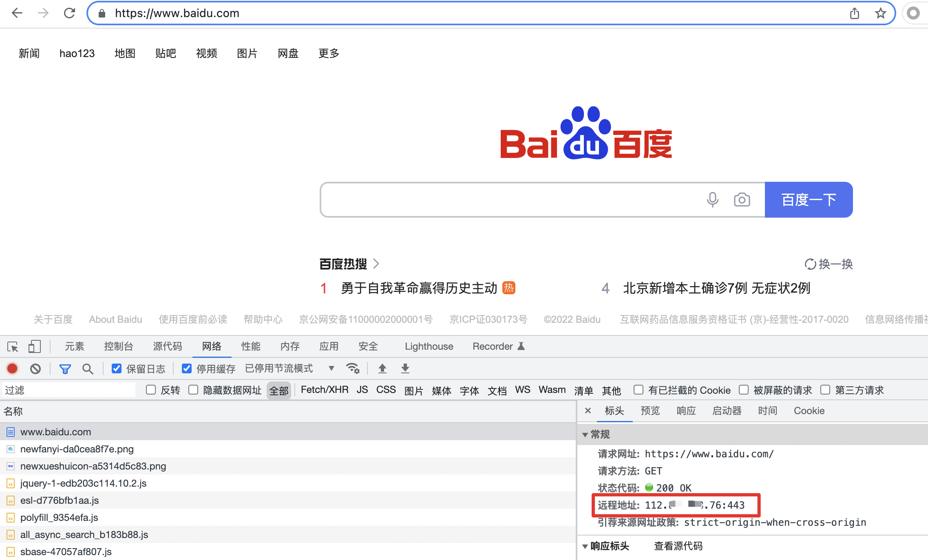This screenshot has height=560, width=928.
Task: Switch to 性能 tab
Action: point(251,346)
